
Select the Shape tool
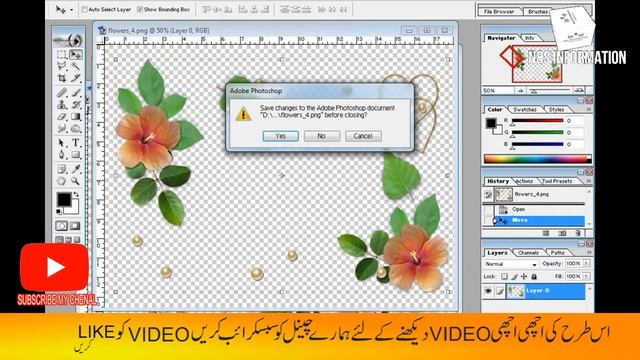coord(76,155)
